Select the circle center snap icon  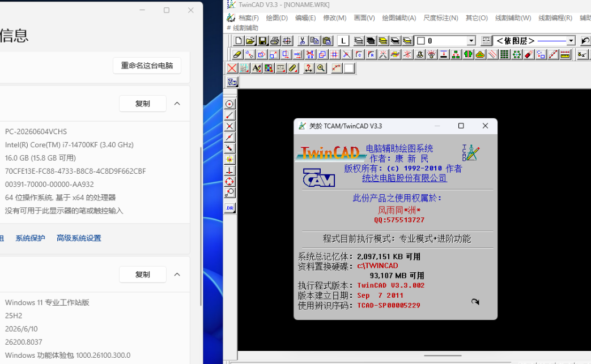229,104
